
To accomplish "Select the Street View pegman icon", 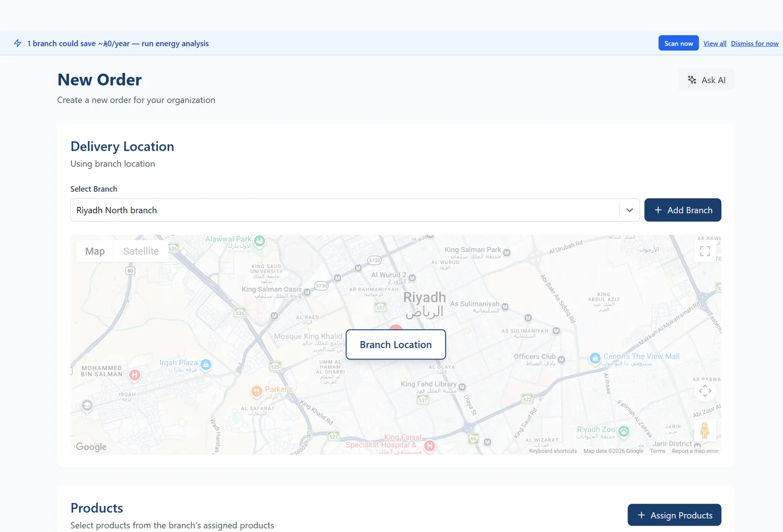I will coord(705,430).
